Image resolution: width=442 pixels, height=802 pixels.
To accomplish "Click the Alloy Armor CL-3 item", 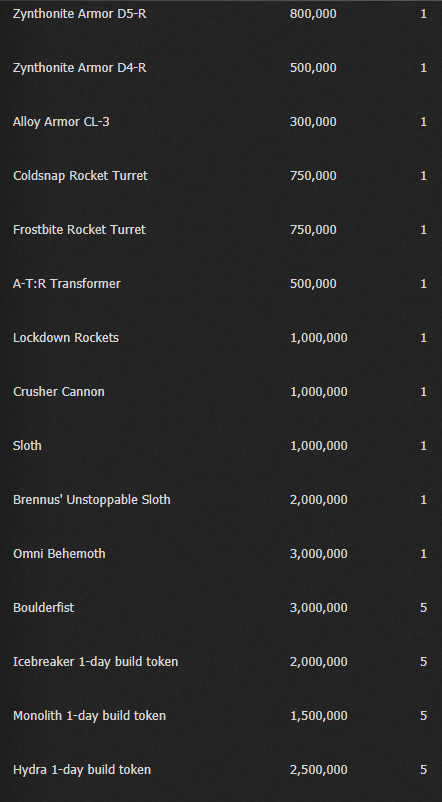I will pyautogui.click(x=61, y=122).
